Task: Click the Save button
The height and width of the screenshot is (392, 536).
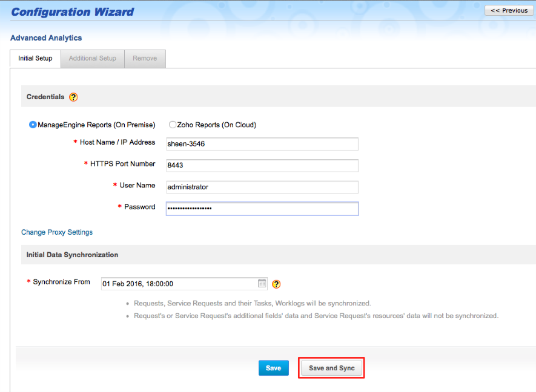Action: pyautogui.click(x=273, y=367)
